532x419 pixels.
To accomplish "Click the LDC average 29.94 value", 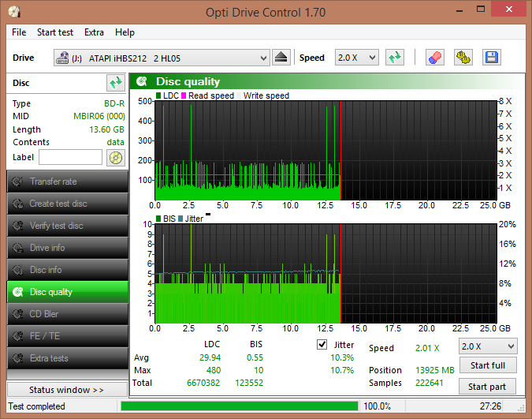I will point(210,357).
